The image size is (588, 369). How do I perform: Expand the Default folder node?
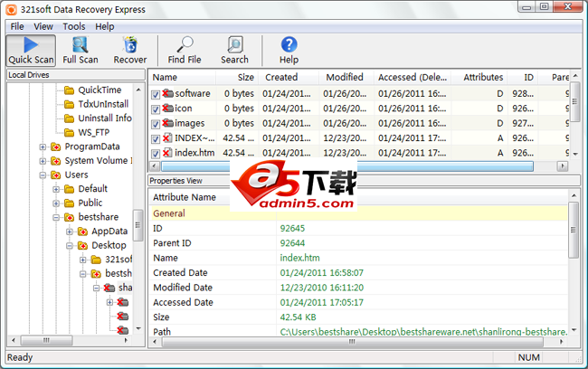56,189
